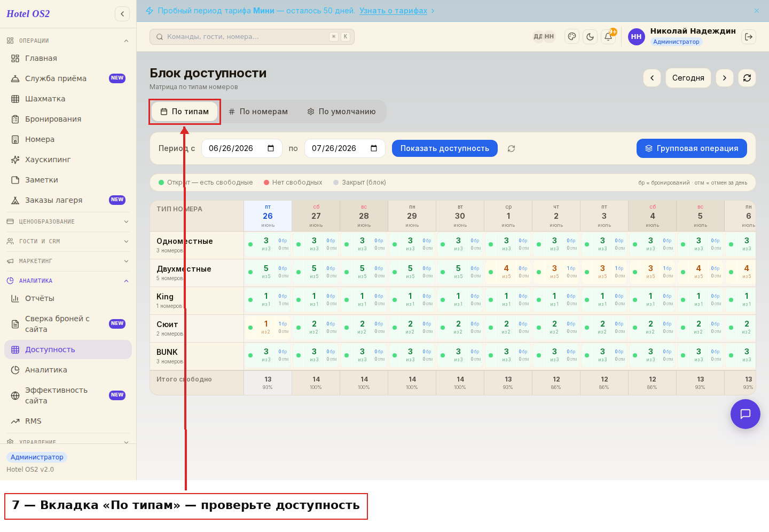Open Номера in the sidebar
This screenshot has height=532, width=769.
tap(68, 139)
